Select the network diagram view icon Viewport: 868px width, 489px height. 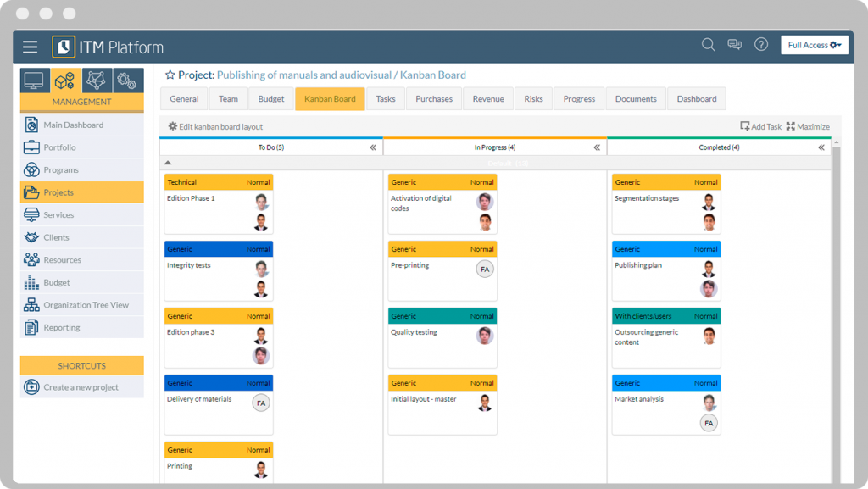96,80
